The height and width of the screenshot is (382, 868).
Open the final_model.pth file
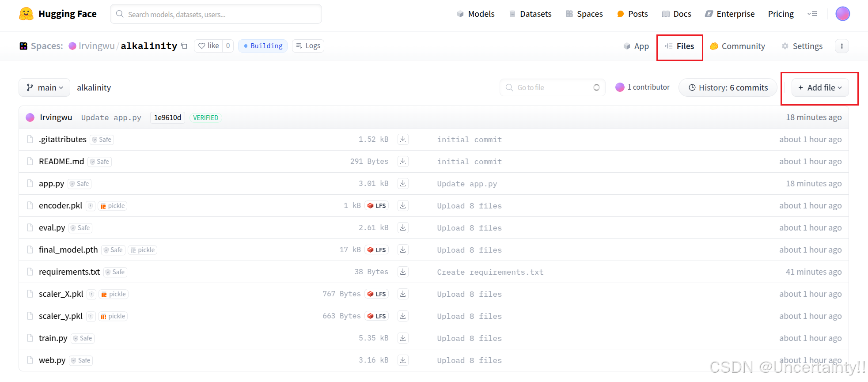pyautogui.click(x=68, y=250)
